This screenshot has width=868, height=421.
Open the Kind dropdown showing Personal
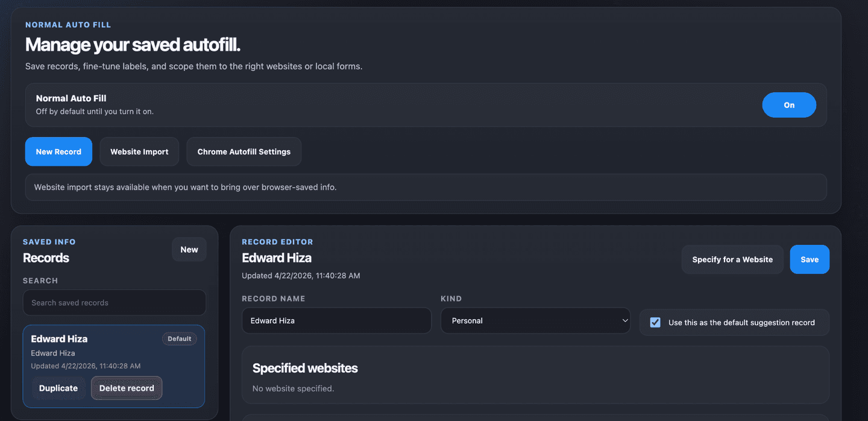click(x=535, y=320)
